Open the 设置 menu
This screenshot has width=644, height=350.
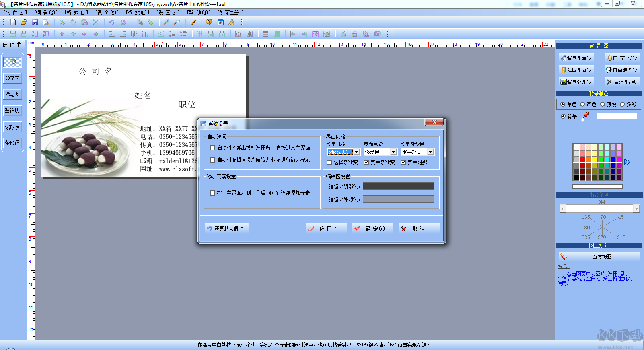pos(168,12)
